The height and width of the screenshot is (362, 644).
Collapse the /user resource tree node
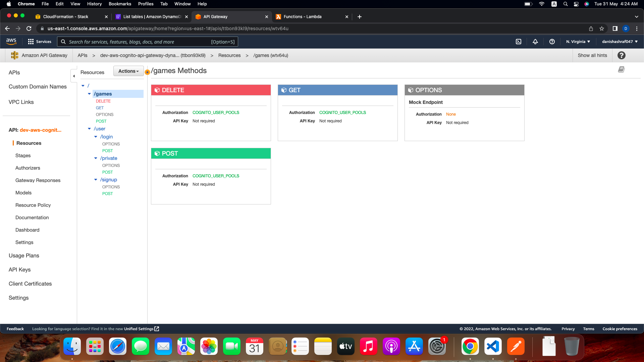coord(89,129)
